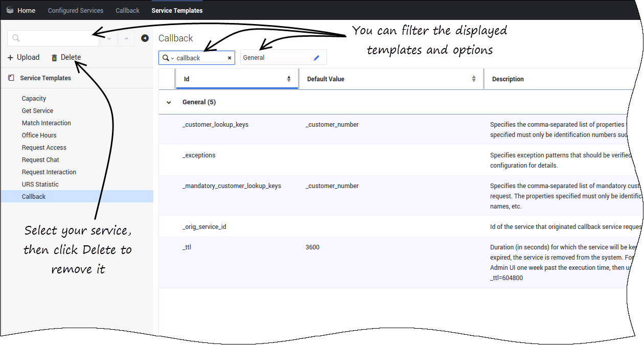Click the pencil edit icon in General field
Viewport: 644px width, 345px height.
(316, 58)
